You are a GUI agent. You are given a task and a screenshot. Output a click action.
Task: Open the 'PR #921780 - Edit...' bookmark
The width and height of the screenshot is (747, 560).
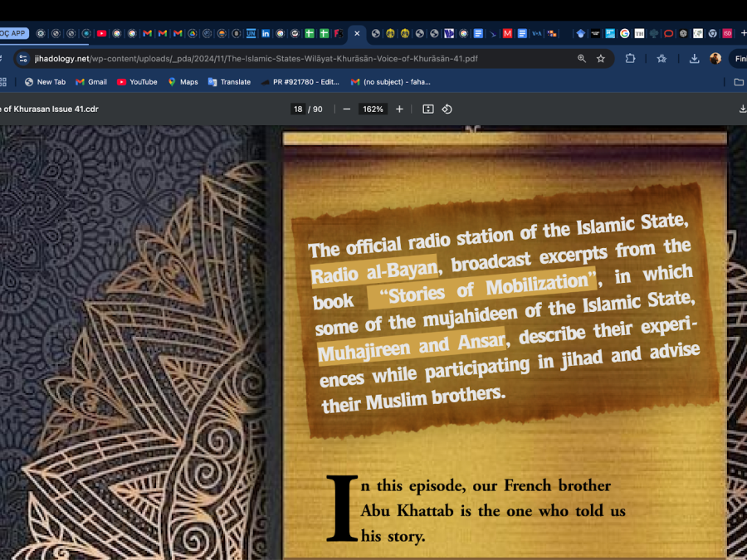300,82
